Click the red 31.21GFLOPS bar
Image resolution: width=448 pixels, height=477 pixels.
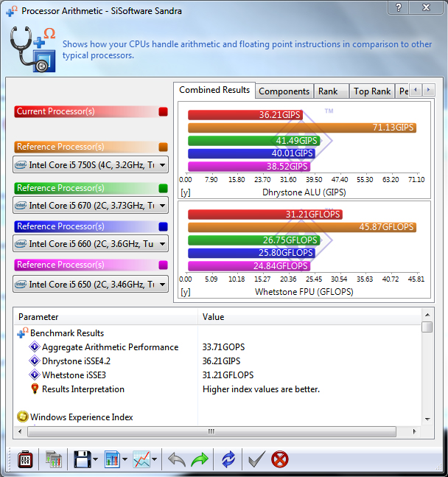click(x=265, y=215)
